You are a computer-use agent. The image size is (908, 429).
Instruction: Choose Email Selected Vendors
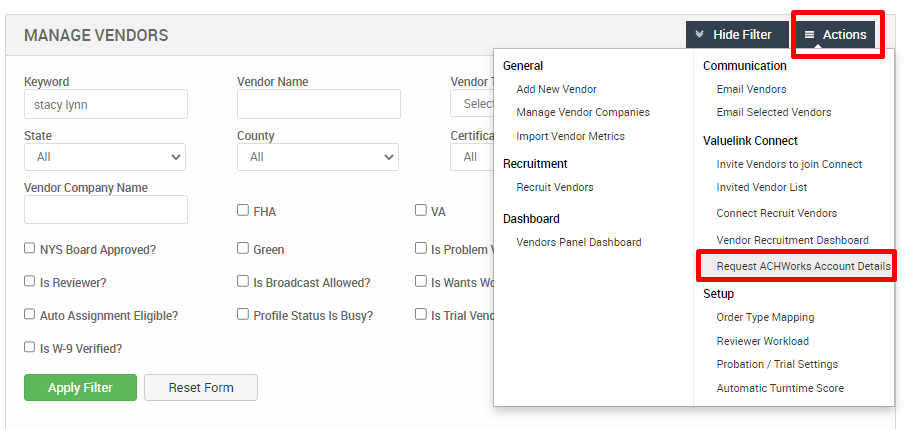pos(773,112)
